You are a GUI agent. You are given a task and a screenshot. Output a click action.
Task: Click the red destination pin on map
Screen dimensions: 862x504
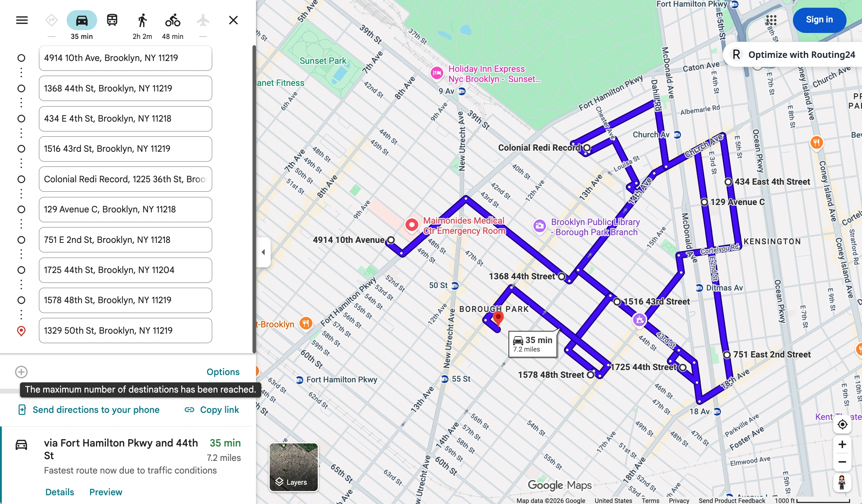pyautogui.click(x=498, y=319)
